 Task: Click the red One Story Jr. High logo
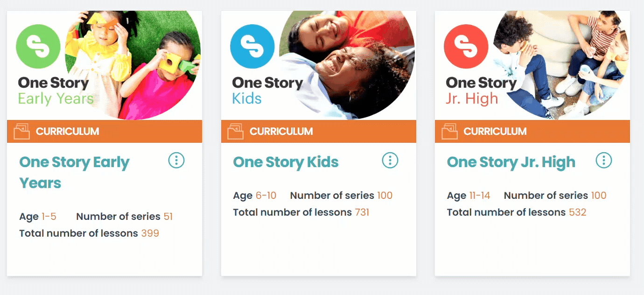(x=466, y=47)
